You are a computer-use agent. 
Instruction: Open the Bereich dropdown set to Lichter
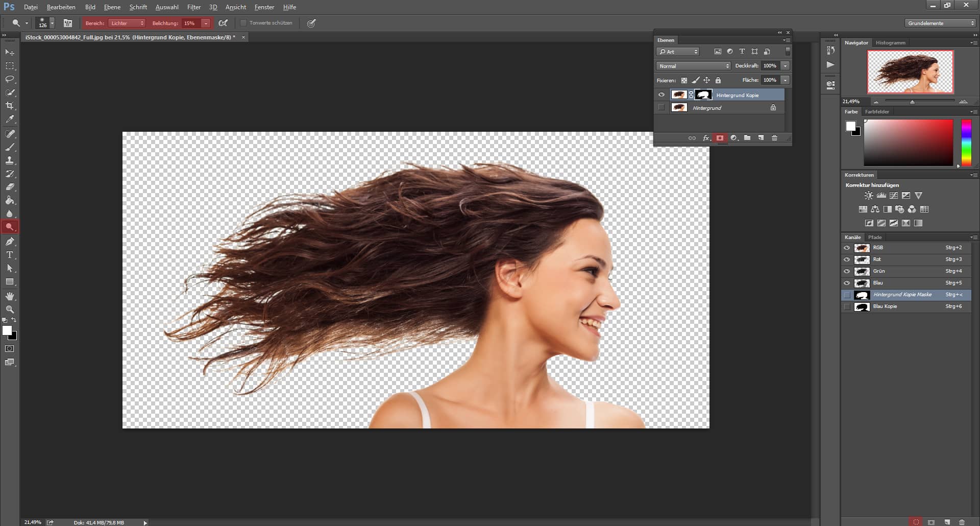127,23
